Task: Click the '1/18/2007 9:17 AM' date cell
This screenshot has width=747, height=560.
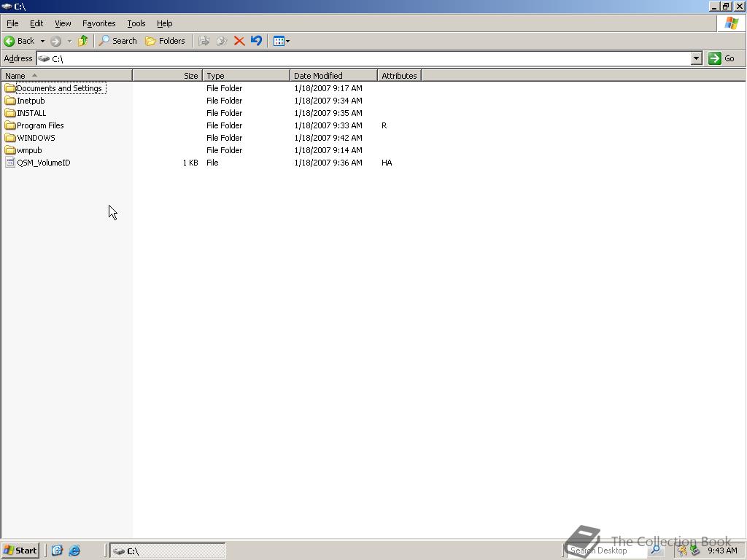Action: pyautogui.click(x=328, y=88)
